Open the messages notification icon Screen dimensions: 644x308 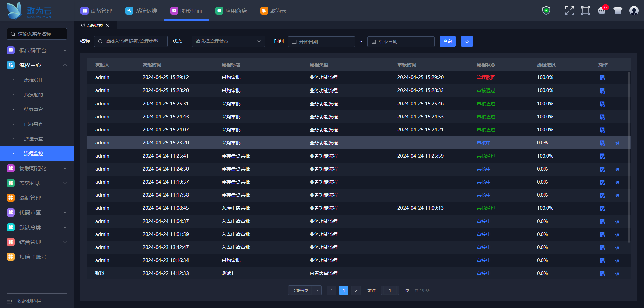point(602,11)
